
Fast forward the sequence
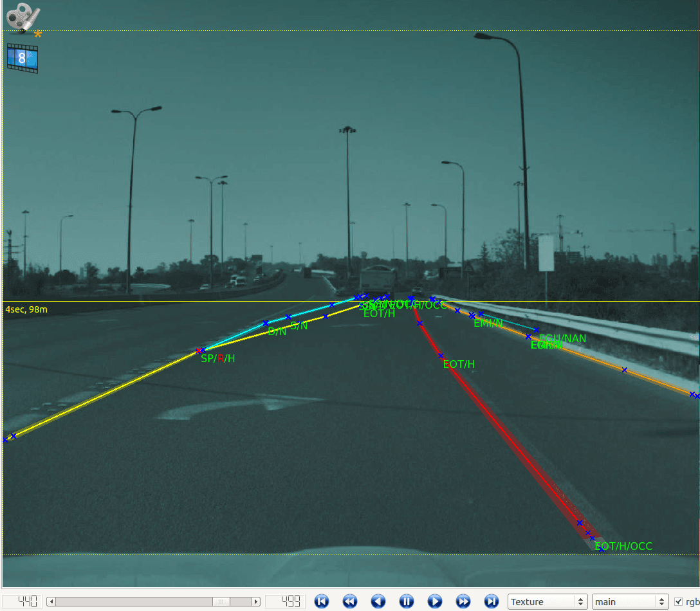click(x=463, y=601)
